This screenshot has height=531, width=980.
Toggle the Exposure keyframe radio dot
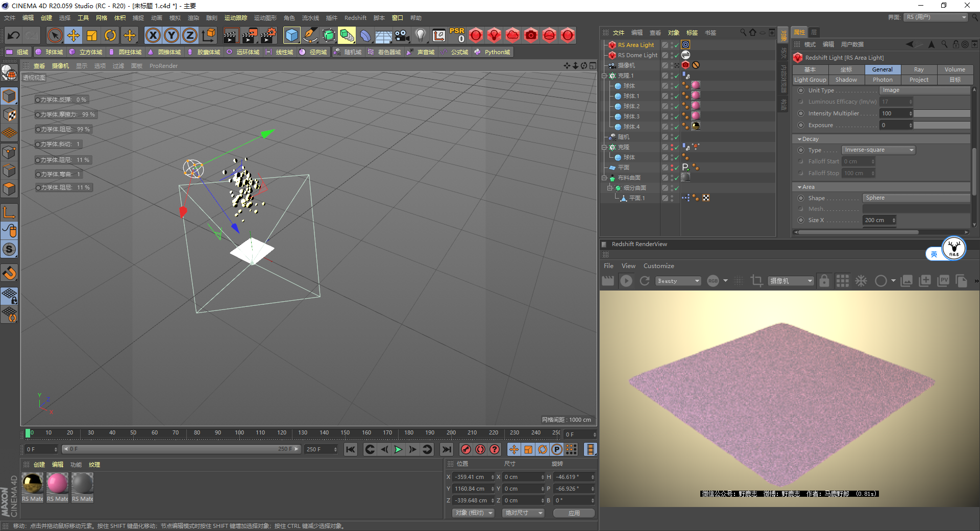pos(801,125)
